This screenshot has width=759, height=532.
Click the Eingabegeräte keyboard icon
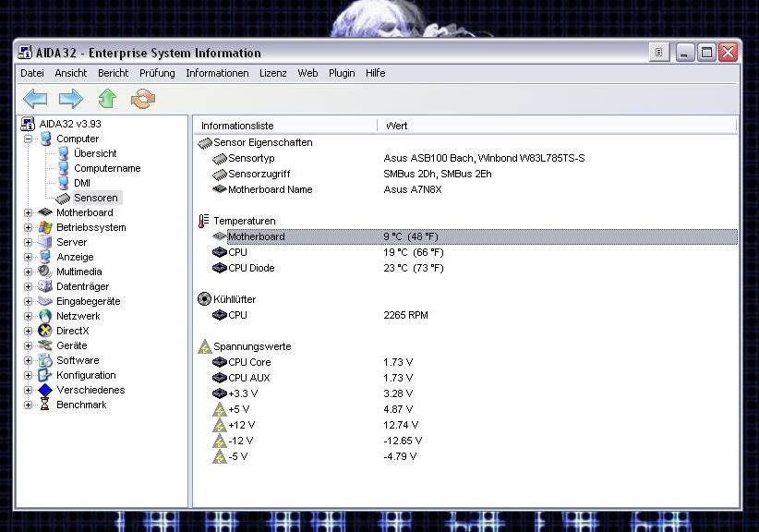coord(45,301)
